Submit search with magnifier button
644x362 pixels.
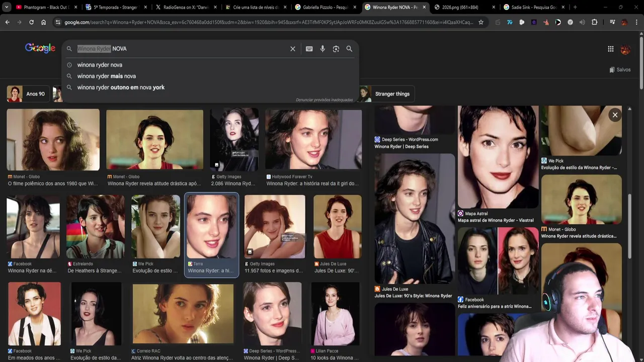point(349,49)
